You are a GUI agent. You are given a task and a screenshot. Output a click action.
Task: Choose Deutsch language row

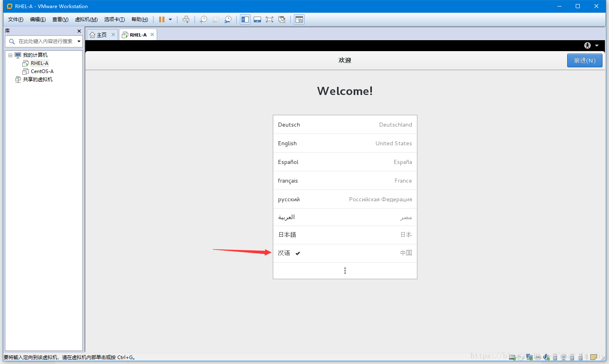coord(345,125)
